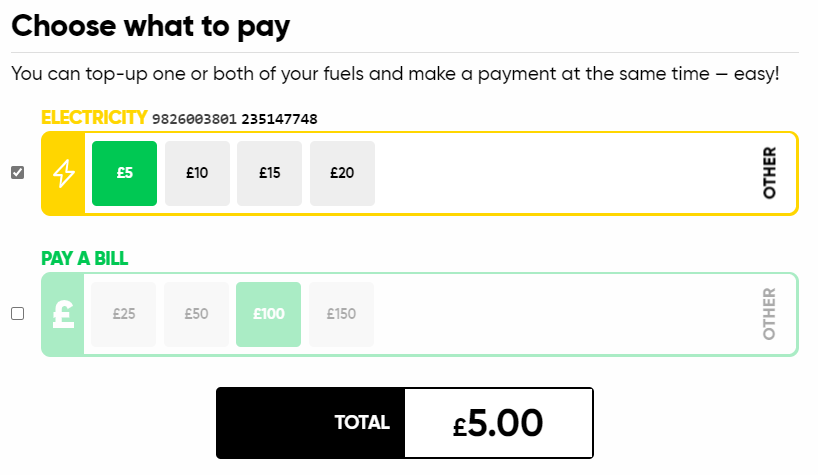Click the bold number 235147748
The width and height of the screenshot is (818, 475).
279,119
